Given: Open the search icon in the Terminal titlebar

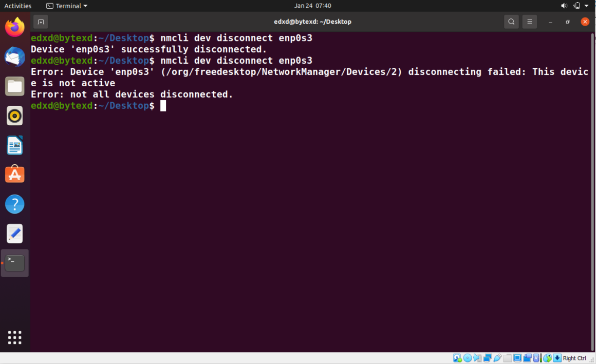Looking at the screenshot, I should click(511, 22).
